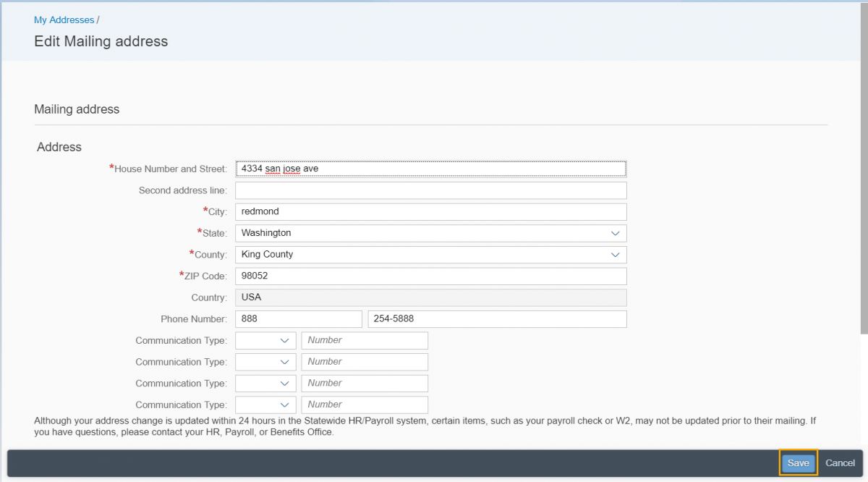Cancel editing the mailing address
This screenshot has width=868, height=482.
point(840,463)
